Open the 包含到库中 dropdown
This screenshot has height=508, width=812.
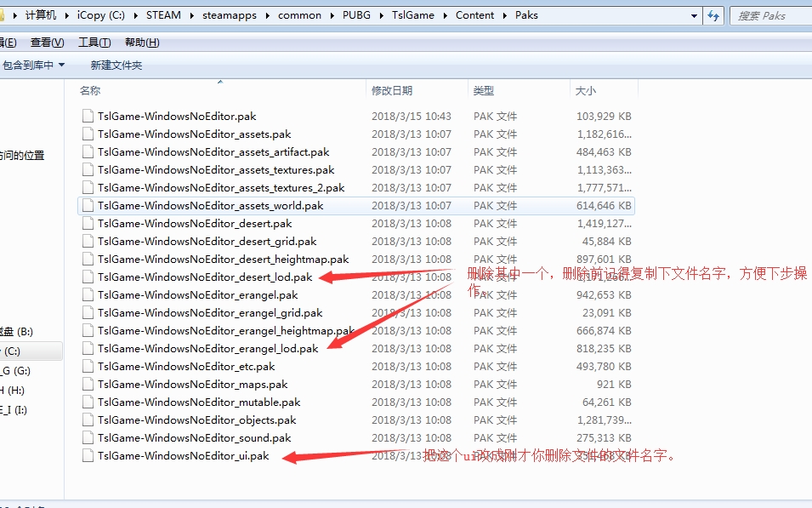coord(34,66)
